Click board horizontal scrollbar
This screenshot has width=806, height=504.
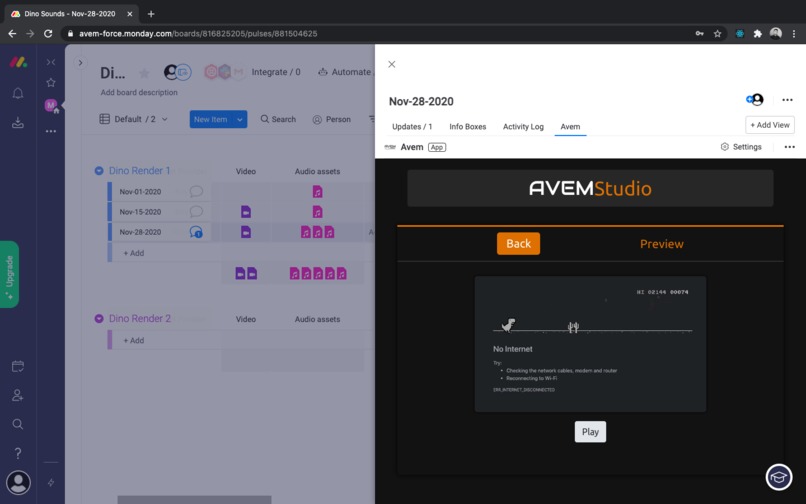(194, 500)
